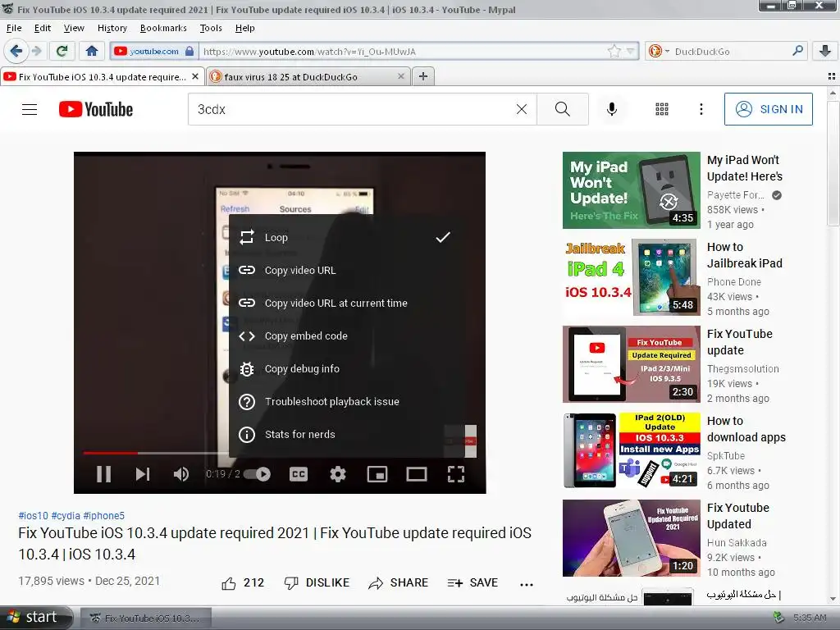
Task: Toggle closed captions (CC)
Action: pyautogui.click(x=299, y=474)
